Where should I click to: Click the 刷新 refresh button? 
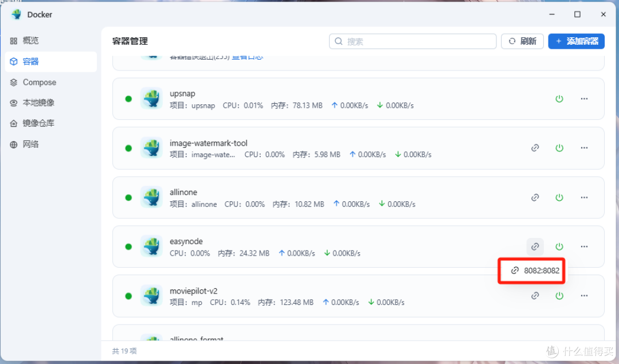pyautogui.click(x=522, y=41)
